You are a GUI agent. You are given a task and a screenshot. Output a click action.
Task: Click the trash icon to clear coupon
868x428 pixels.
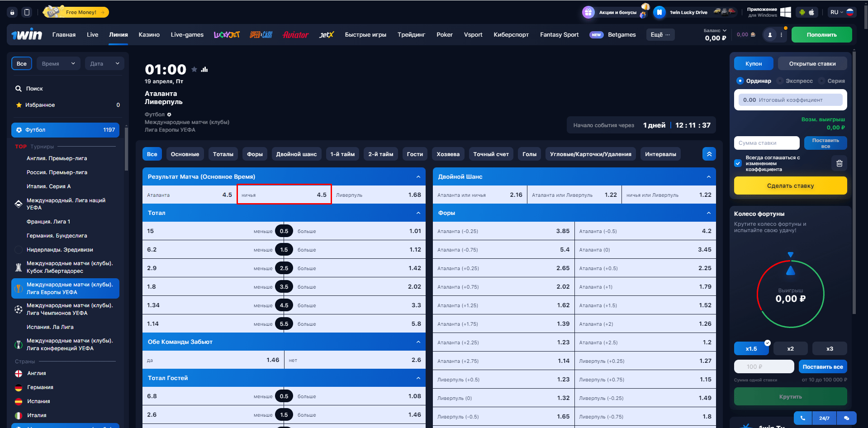(839, 163)
